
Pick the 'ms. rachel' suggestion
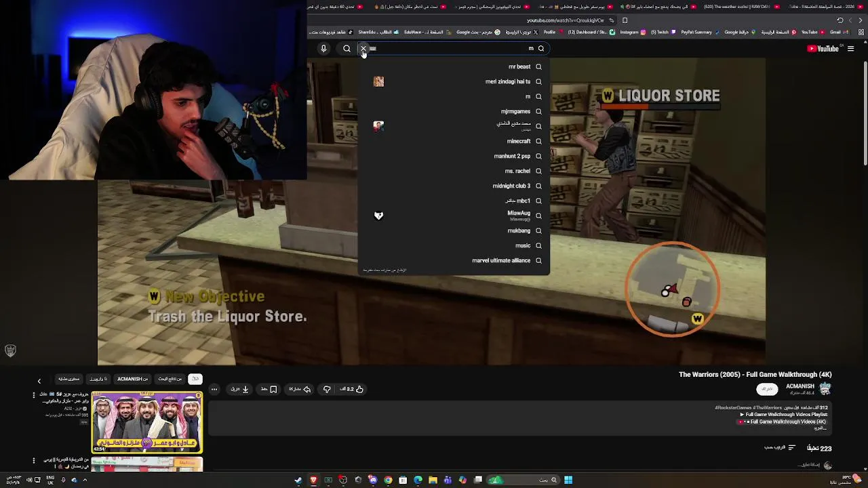point(454,171)
